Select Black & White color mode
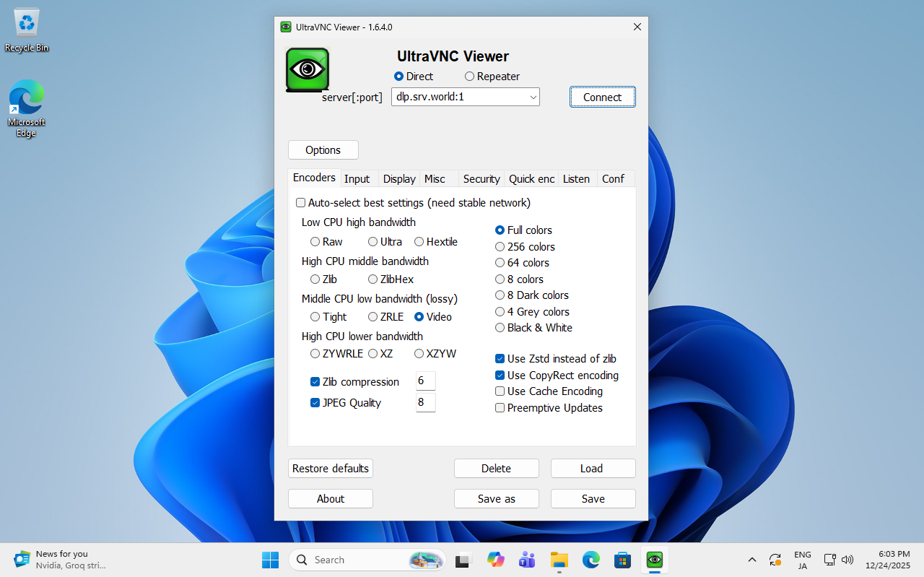This screenshot has width=924, height=577. [500, 327]
